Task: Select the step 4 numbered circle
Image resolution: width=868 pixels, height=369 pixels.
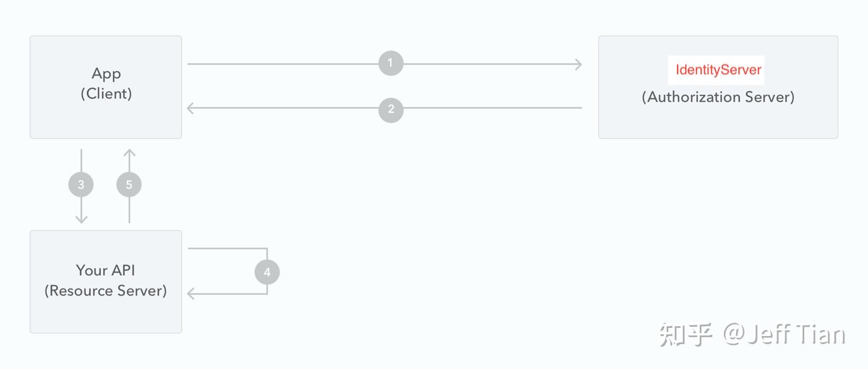Action: (267, 272)
